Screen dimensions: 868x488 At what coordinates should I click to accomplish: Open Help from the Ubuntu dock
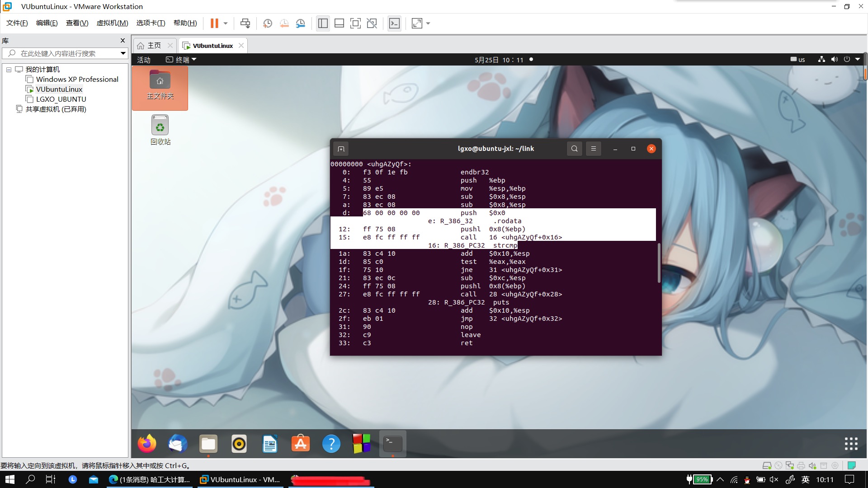point(331,444)
